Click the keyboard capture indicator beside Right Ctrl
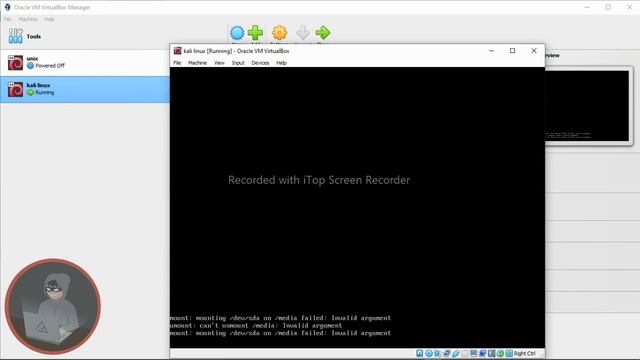This screenshot has height=360, width=640. point(509,353)
